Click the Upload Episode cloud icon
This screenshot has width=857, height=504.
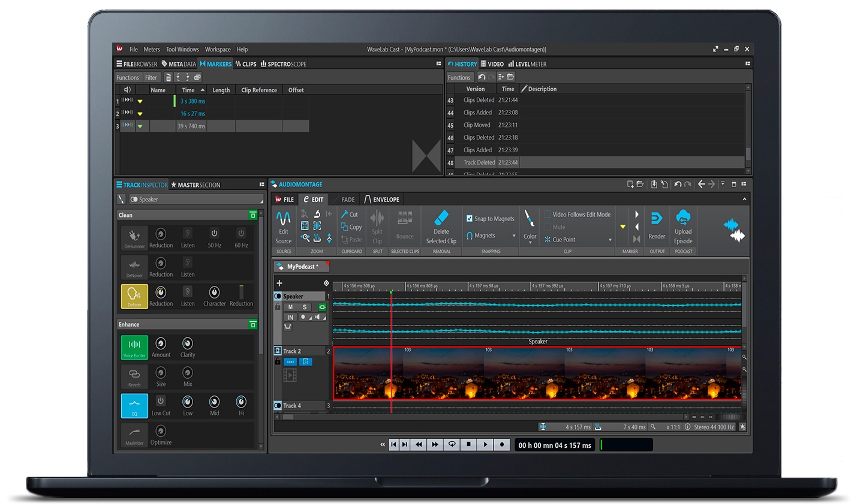click(682, 218)
